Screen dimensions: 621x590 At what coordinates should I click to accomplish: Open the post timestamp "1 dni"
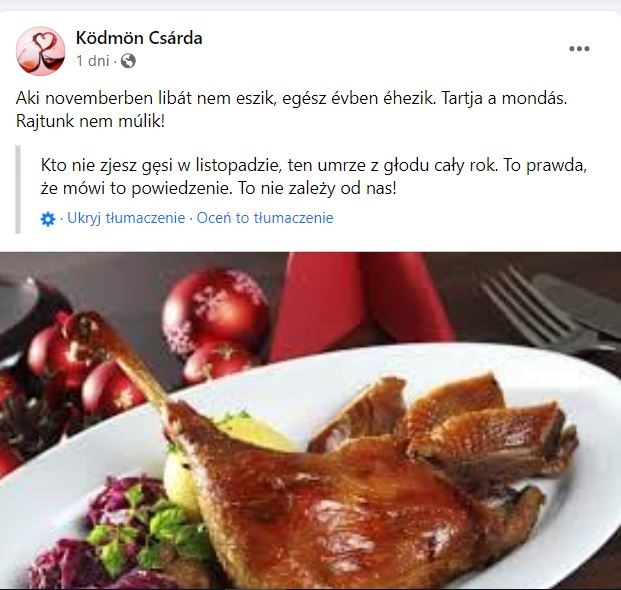pos(93,61)
